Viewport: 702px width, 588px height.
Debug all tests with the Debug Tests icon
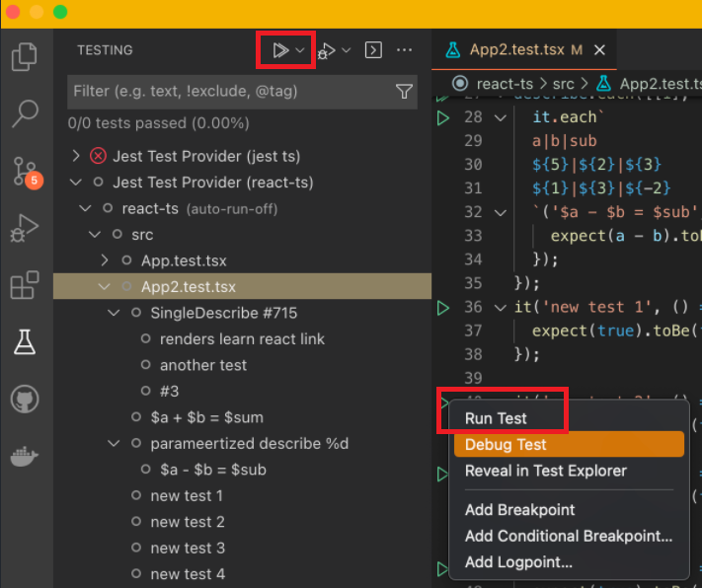click(x=327, y=50)
